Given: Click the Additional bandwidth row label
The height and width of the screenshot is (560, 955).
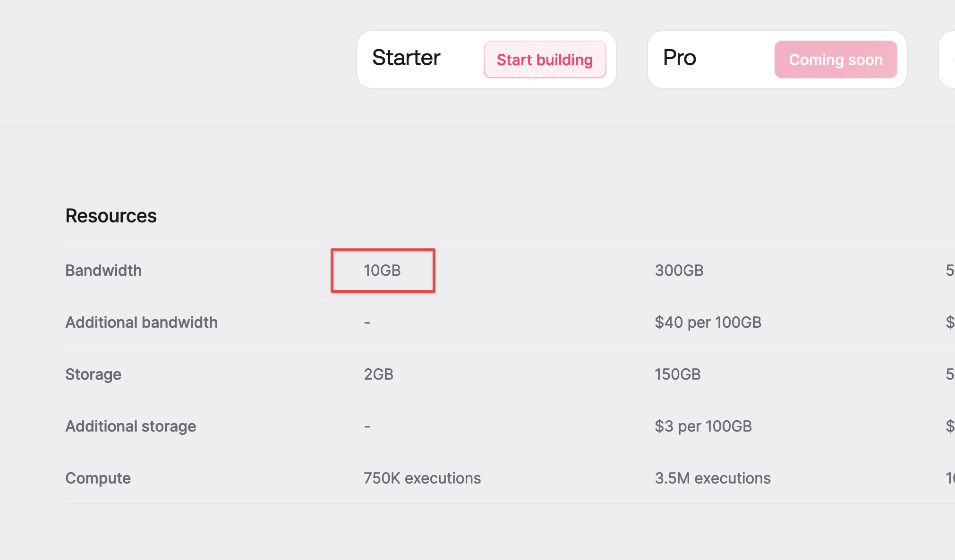Looking at the screenshot, I should 142,322.
